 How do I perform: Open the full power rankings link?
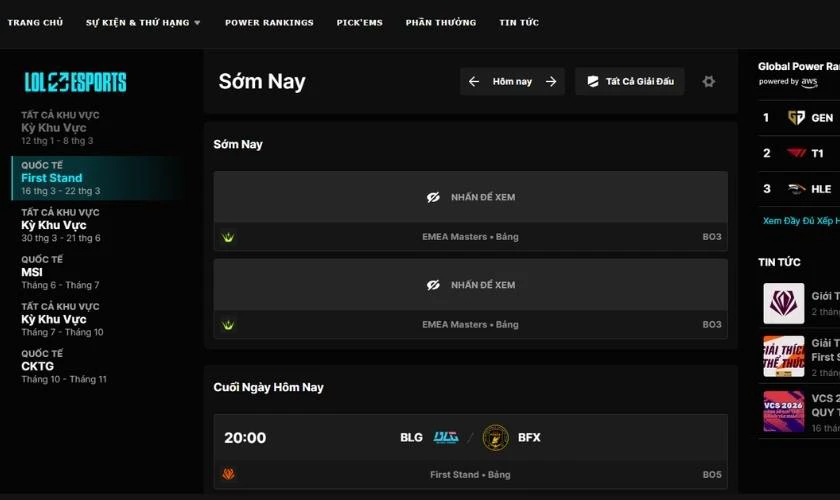click(800, 221)
